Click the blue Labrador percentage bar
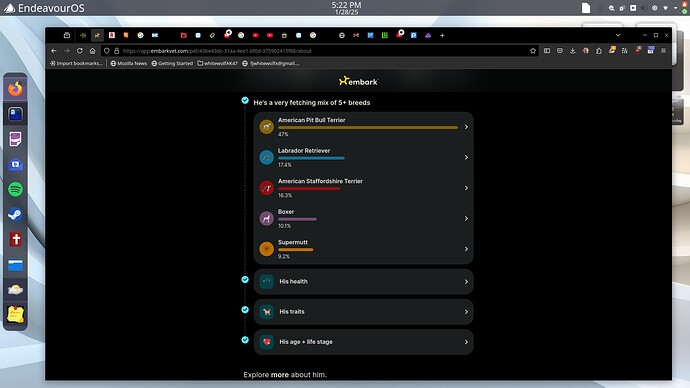The width and height of the screenshot is (690, 388). click(x=311, y=158)
